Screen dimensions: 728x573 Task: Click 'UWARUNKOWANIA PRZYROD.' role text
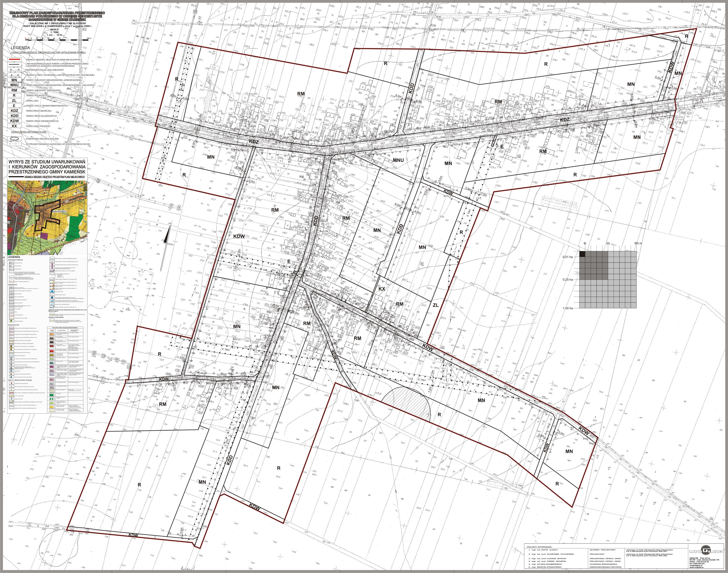606,567
